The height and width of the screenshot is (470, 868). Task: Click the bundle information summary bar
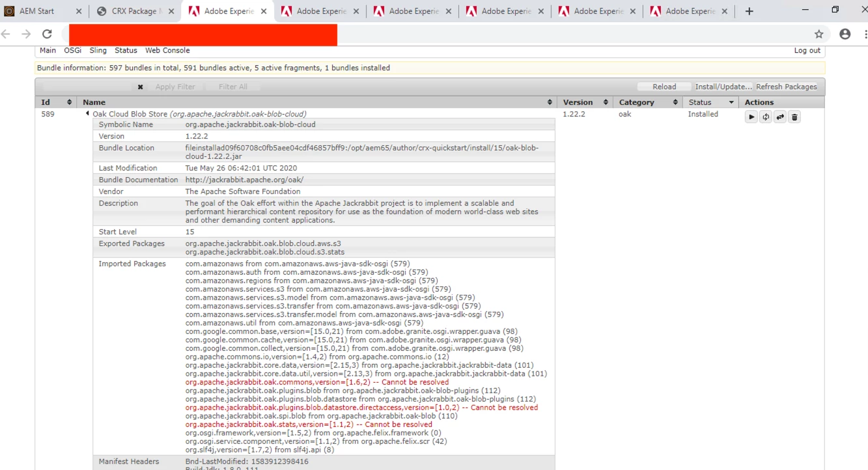coord(430,68)
